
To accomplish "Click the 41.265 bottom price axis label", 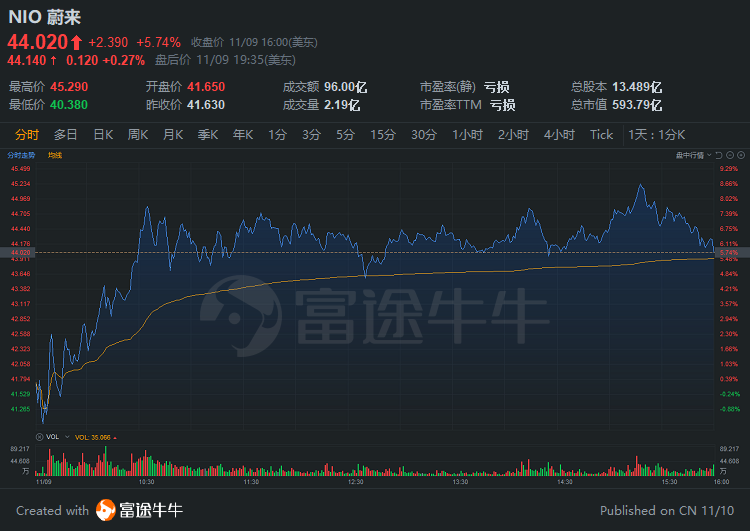I will [x=21, y=409].
